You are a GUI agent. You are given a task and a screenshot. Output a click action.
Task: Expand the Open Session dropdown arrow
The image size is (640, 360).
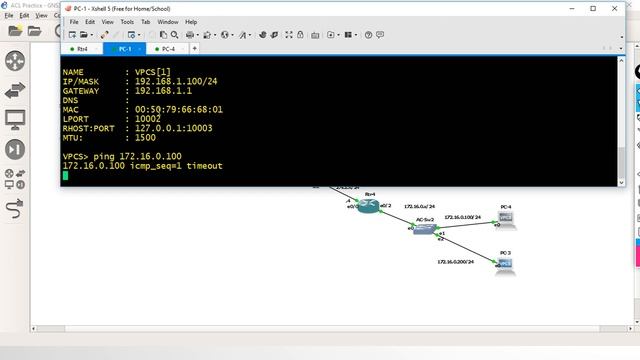tap(91, 35)
